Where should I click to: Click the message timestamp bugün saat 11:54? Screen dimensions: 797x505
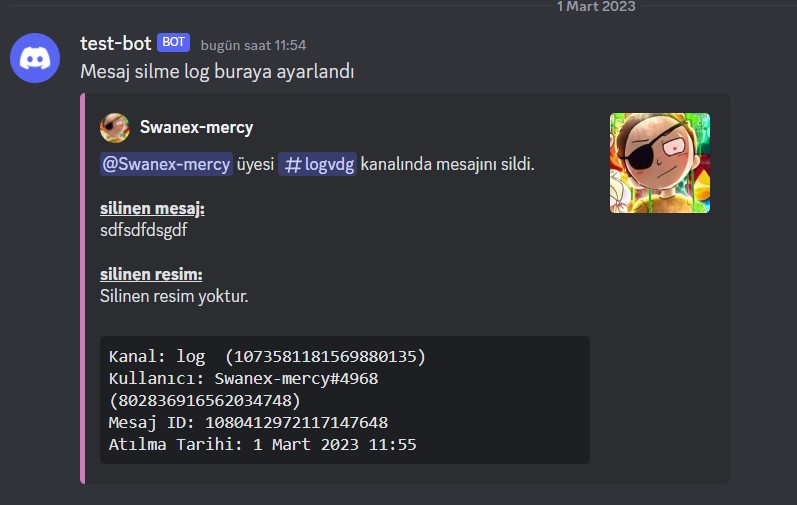coord(253,45)
